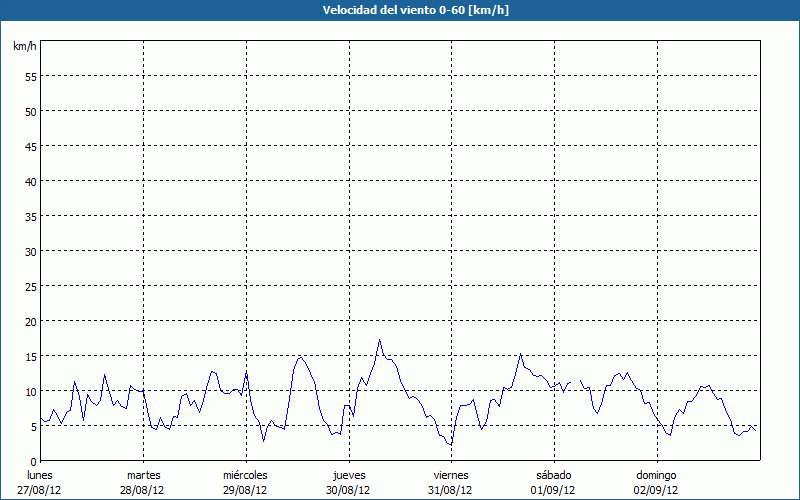Select the 01/09/12 date label
Viewport: 800px width, 500px height.
point(553,490)
